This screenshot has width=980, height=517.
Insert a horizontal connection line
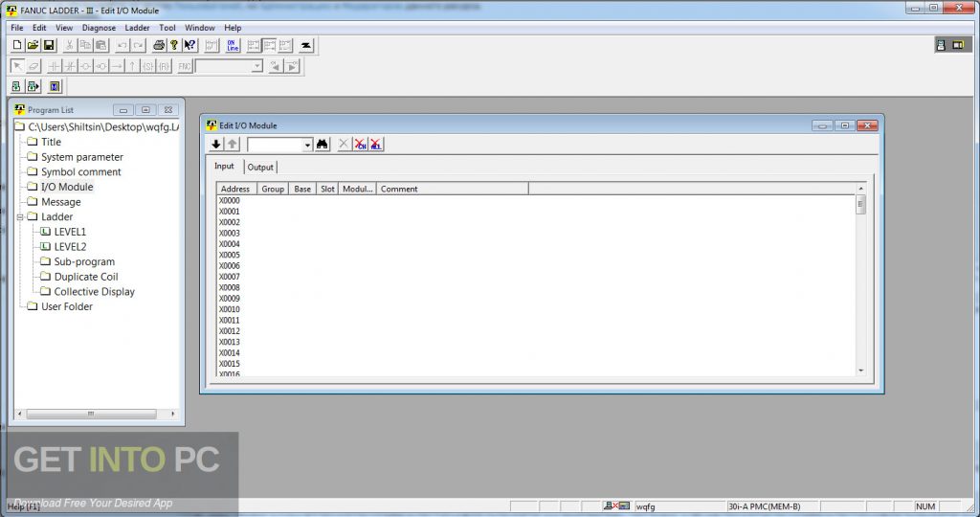(x=116, y=66)
